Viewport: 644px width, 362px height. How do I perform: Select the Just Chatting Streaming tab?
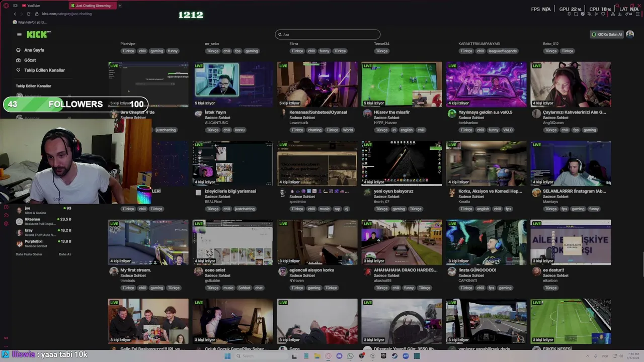(93, 6)
